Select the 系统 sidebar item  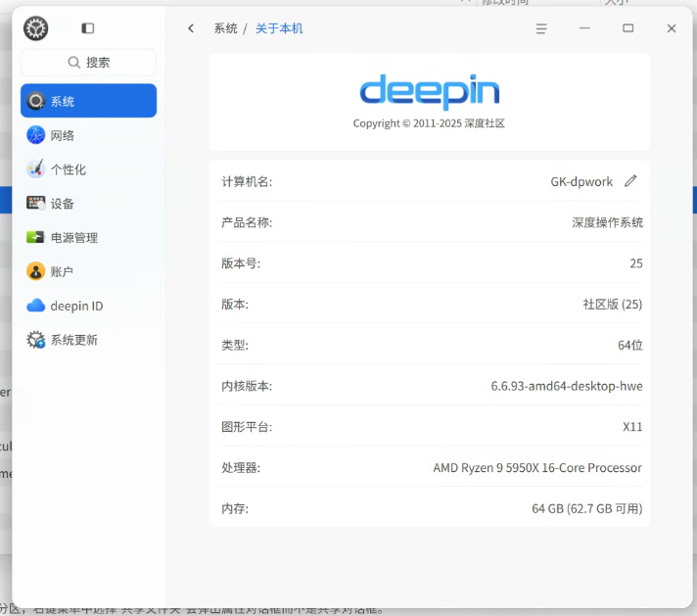88,101
